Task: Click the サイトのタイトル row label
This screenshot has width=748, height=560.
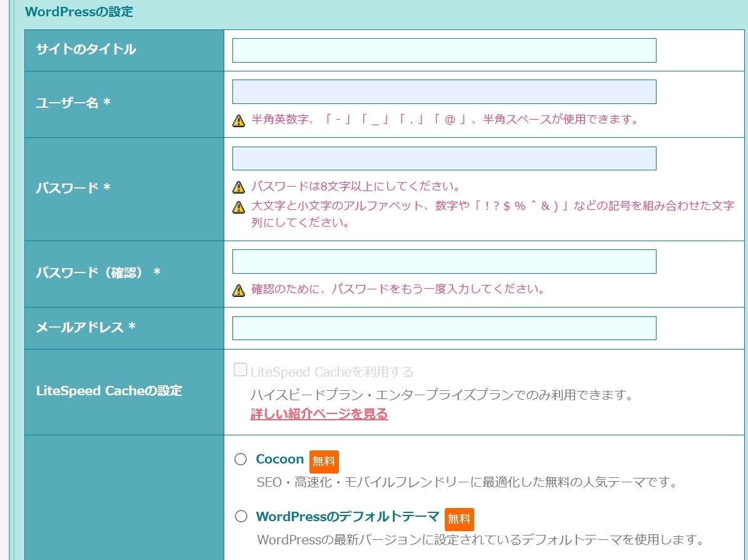Action: 86,49
